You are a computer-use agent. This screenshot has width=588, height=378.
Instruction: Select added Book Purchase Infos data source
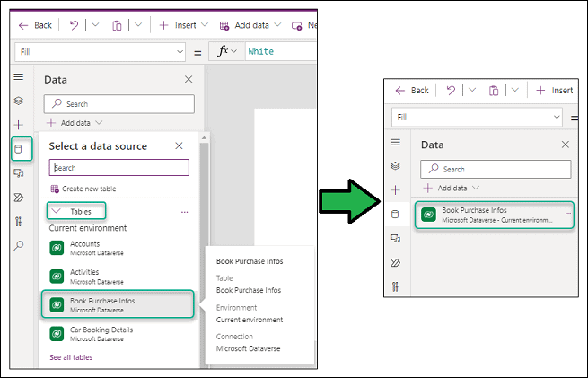coord(495,215)
